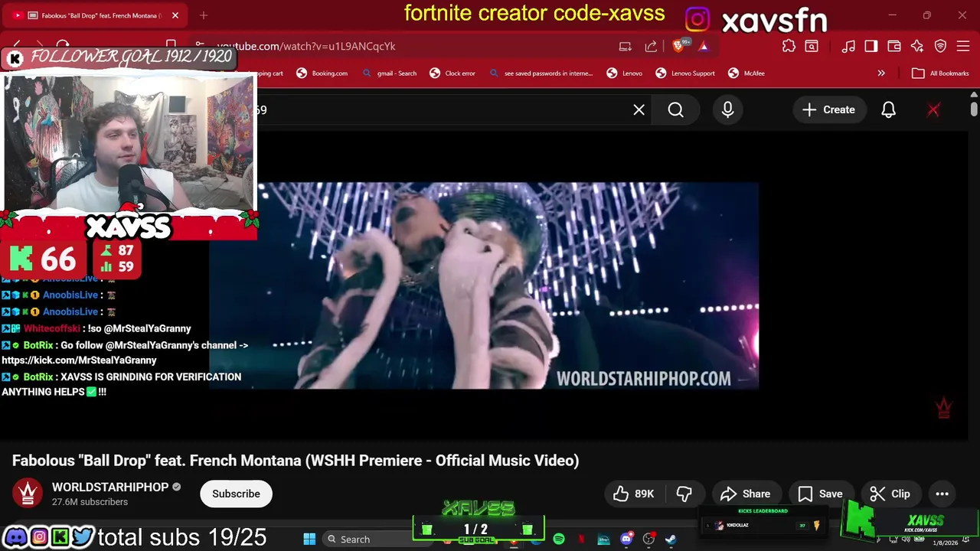
Task: Click the Share button under video
Action: (745, 494)
